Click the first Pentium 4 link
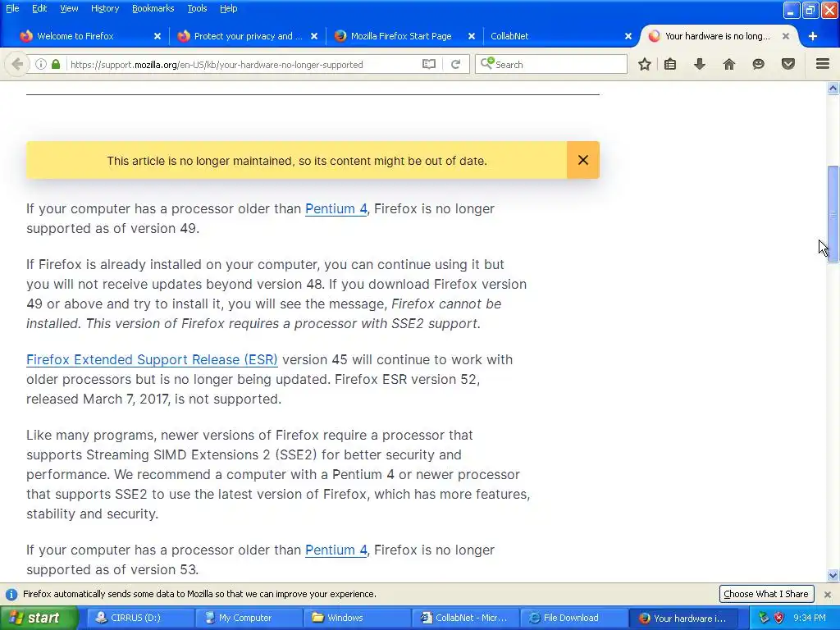The height and width of the screenshot is (630, 840). click(336, 209)
